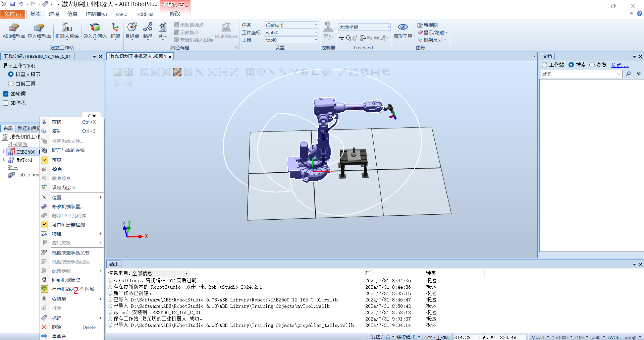Toggle 可见 checked context menu item

(x=72, y=160)
